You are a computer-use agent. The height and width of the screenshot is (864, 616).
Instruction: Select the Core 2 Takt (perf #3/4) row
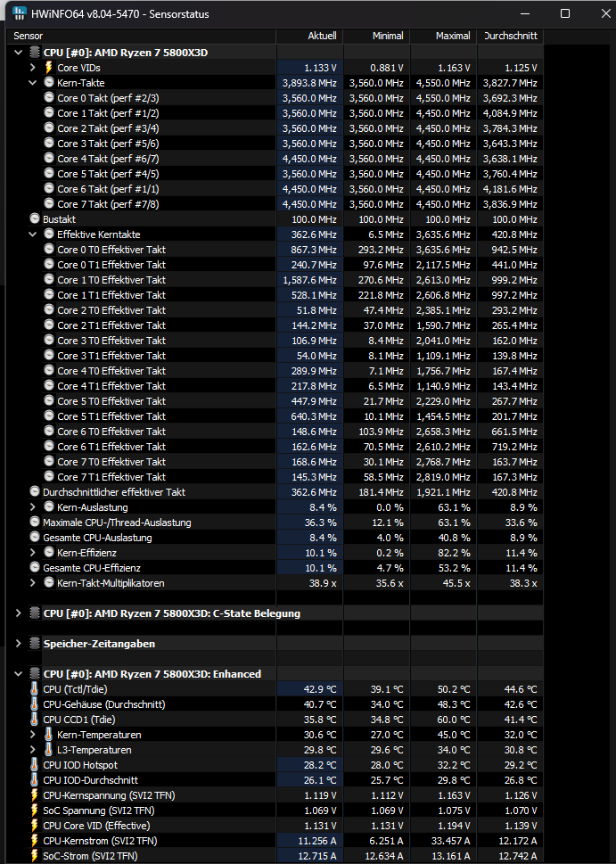tap(275, 128)
